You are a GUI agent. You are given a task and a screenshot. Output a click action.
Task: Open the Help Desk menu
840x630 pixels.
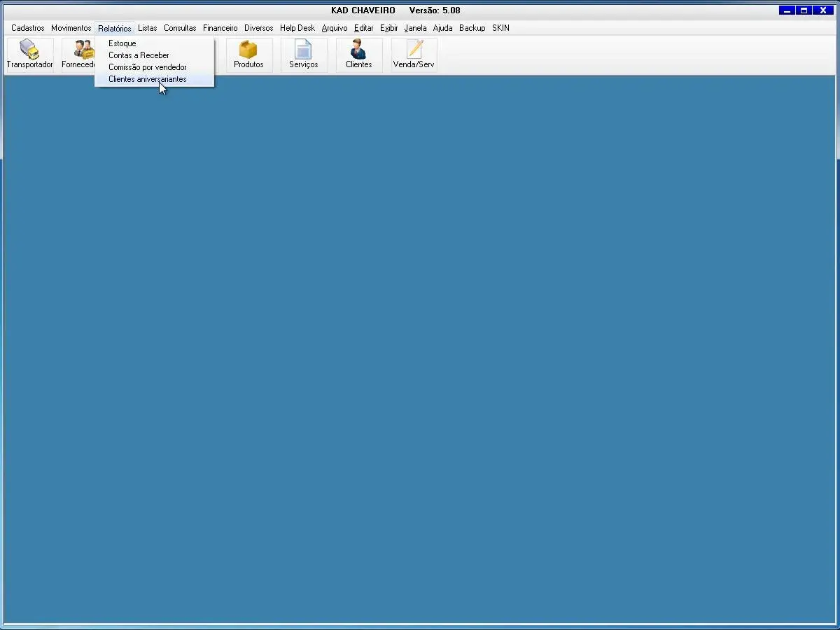297,28
